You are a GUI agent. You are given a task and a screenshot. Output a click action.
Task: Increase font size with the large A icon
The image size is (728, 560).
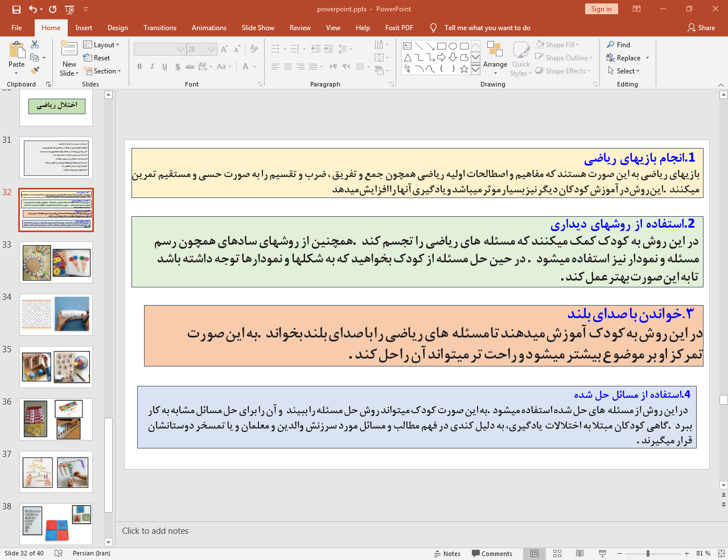point(225,50)
